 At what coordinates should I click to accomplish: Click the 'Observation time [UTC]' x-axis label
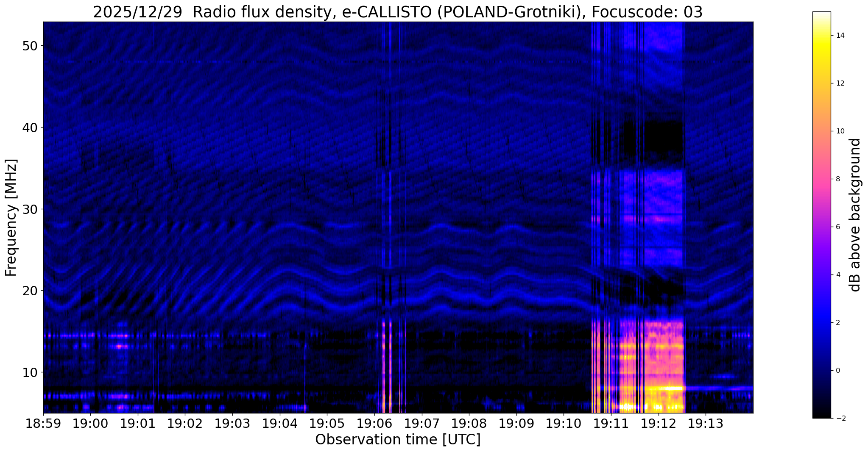point(398,440)
